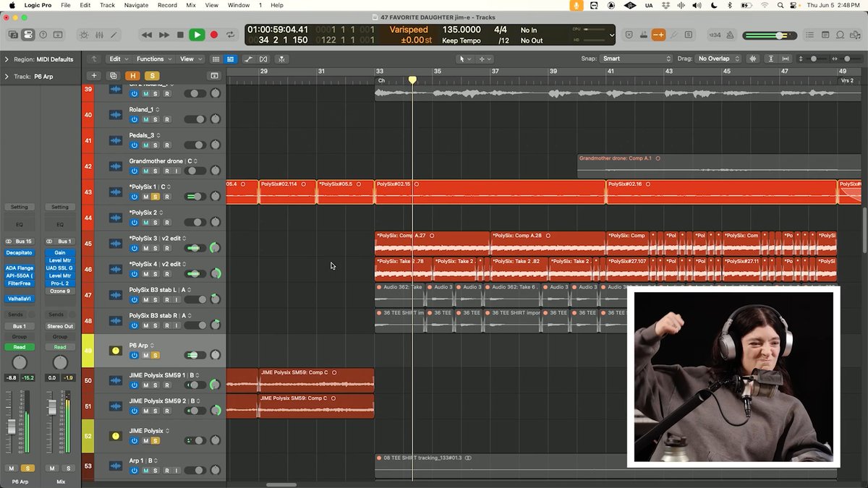Click the green Play button
Screen dimensions: 868x488
pos(197,35)
